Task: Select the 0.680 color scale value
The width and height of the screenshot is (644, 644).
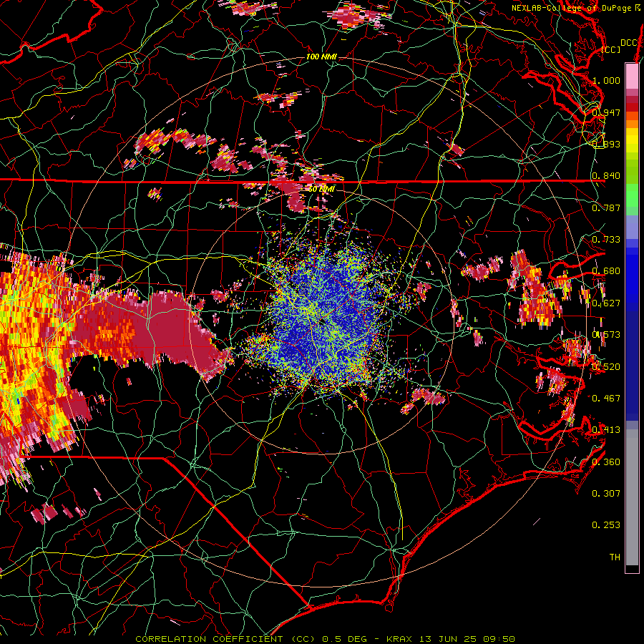Action: tap(606, 271)
